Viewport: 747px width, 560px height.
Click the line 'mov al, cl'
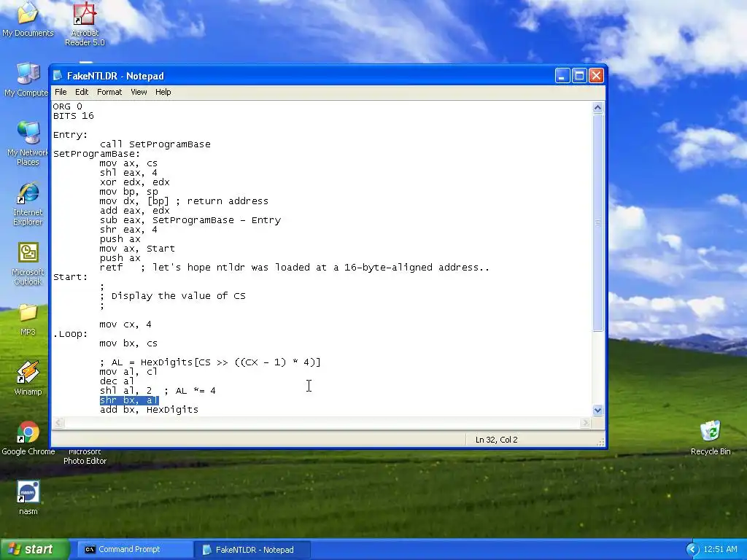pos(128,372)
